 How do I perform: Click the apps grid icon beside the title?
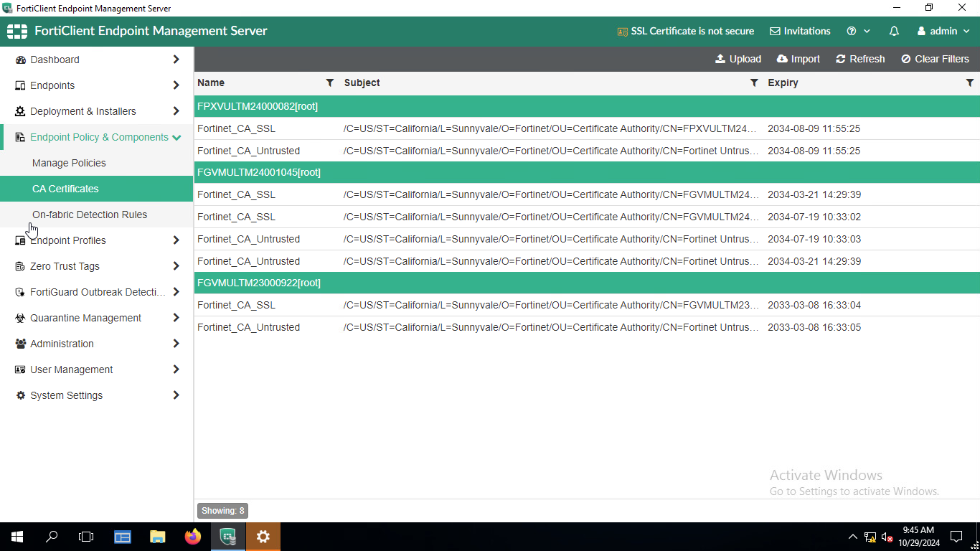click(x=17, y=31)
